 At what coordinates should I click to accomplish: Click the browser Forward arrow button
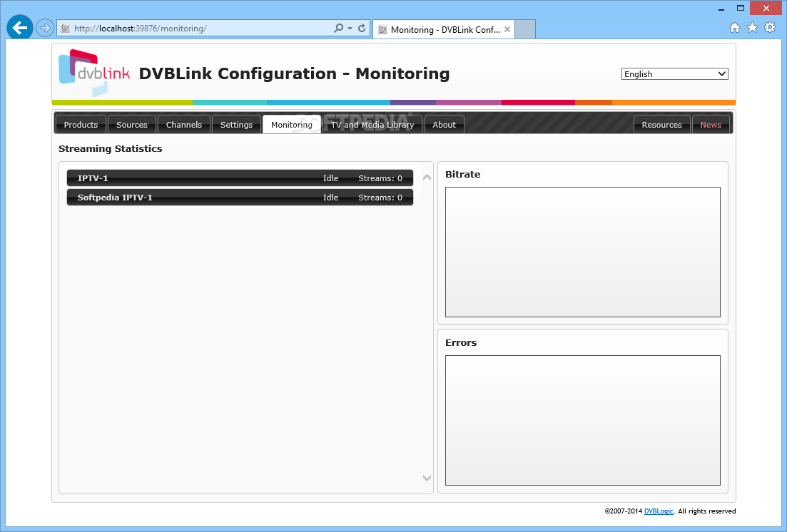[45, 28]
